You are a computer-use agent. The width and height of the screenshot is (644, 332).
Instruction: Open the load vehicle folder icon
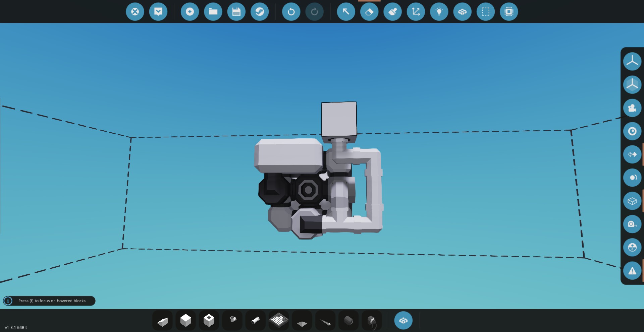(x=213, y=12)
